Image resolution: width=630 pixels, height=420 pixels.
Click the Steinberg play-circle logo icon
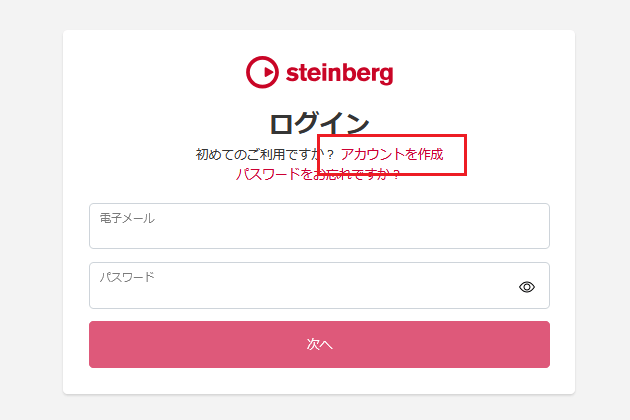click(x=262, y=72)
